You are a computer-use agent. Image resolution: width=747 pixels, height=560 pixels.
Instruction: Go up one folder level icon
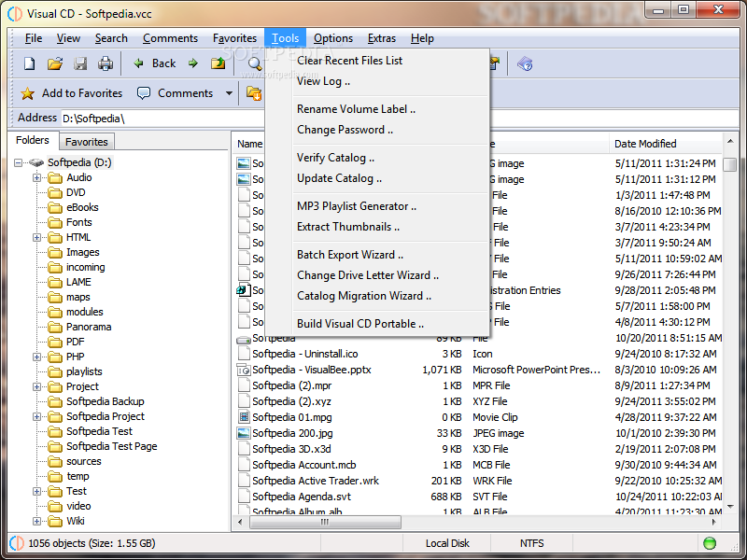(x=218, y=63)
